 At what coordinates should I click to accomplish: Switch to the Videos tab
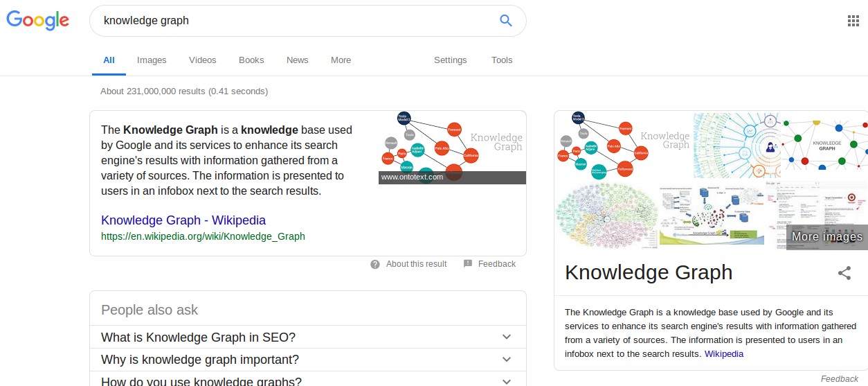[x=203, y=60]
